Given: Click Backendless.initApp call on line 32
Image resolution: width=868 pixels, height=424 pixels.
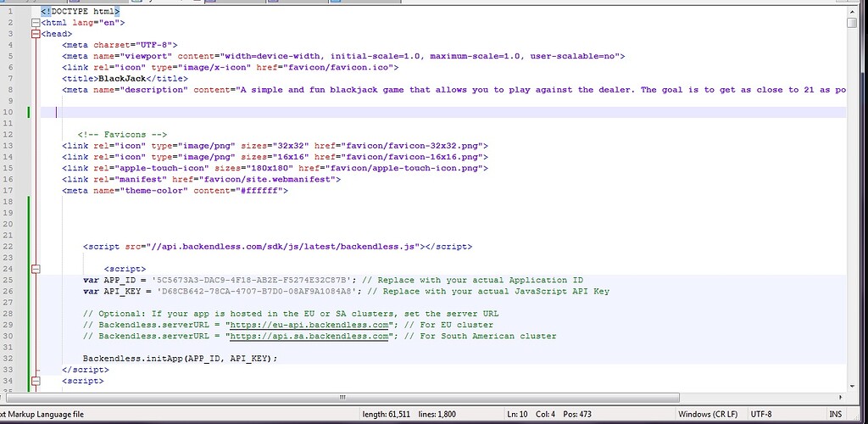Looking at the screenshot, I should coord(180,358).
